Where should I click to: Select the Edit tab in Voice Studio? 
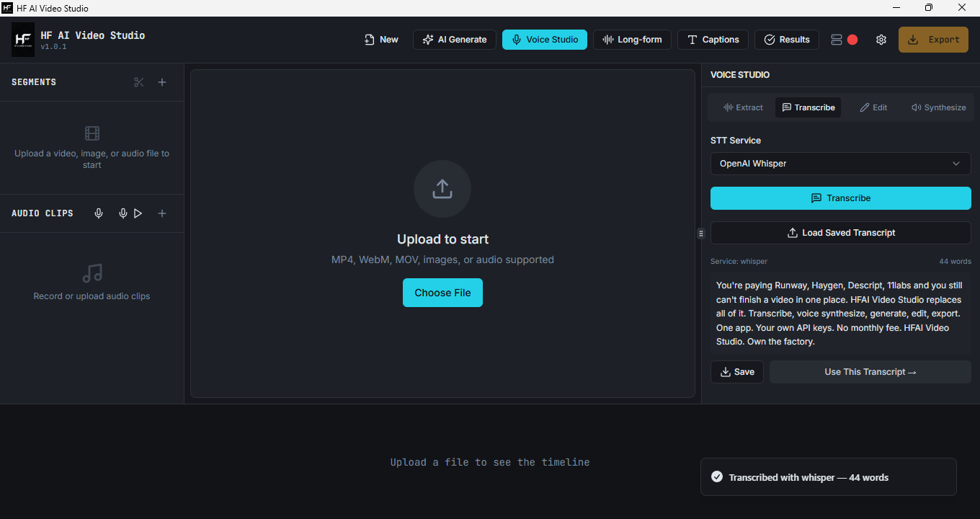873,107
